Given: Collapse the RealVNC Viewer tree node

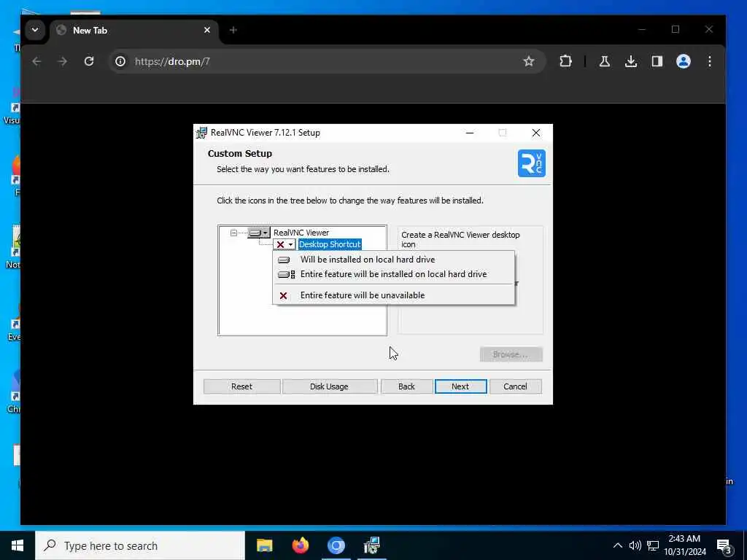Looking at the screenshot, I should pyautogui.click(x=233, y=233).
